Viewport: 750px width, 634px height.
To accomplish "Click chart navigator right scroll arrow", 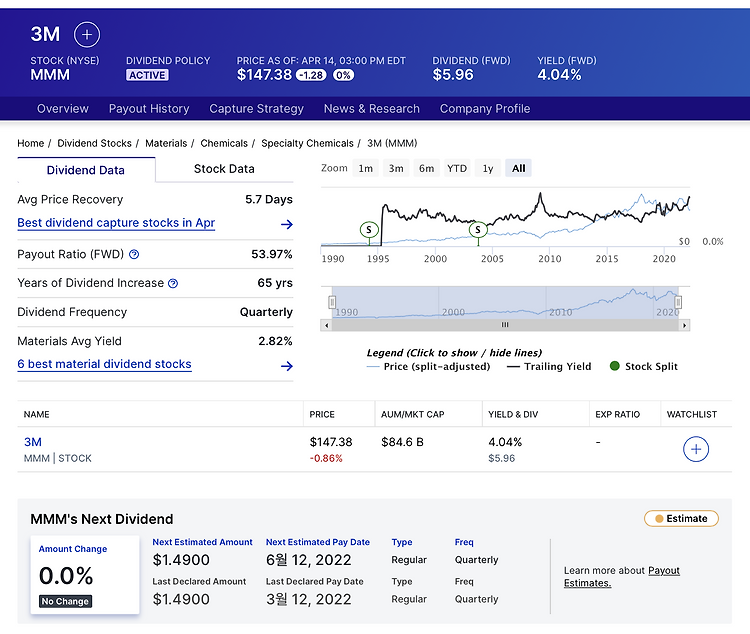I will click(684, 325).
